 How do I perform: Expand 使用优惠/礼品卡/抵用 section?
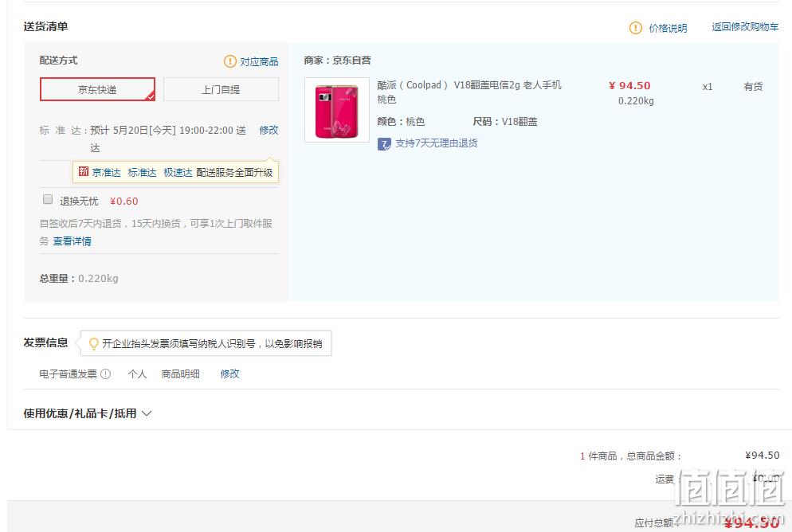point(88,413)
